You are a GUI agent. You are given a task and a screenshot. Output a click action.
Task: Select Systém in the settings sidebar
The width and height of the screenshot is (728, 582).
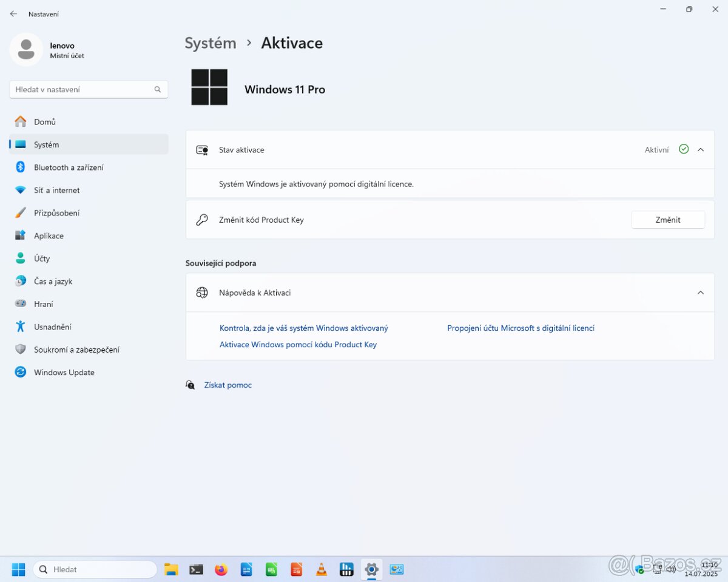46,144
